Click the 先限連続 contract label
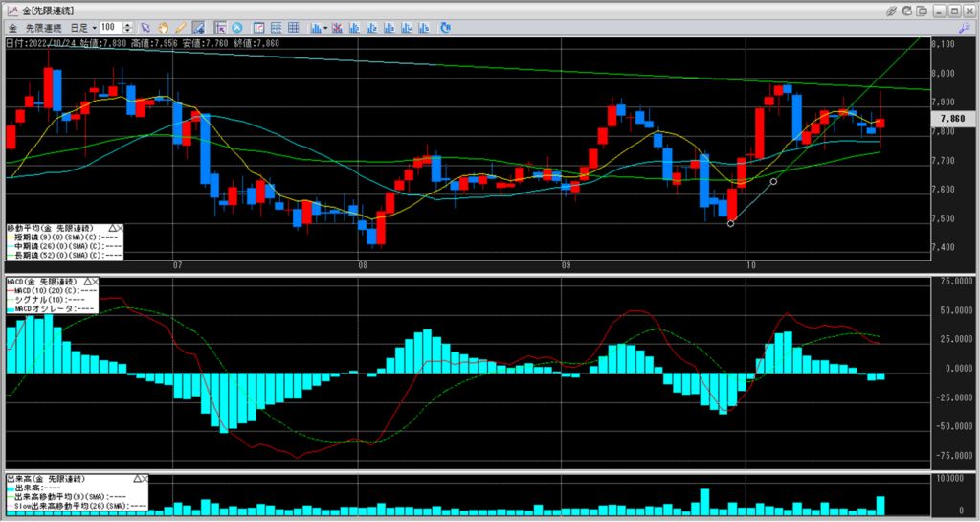 (x=43, y=28)
